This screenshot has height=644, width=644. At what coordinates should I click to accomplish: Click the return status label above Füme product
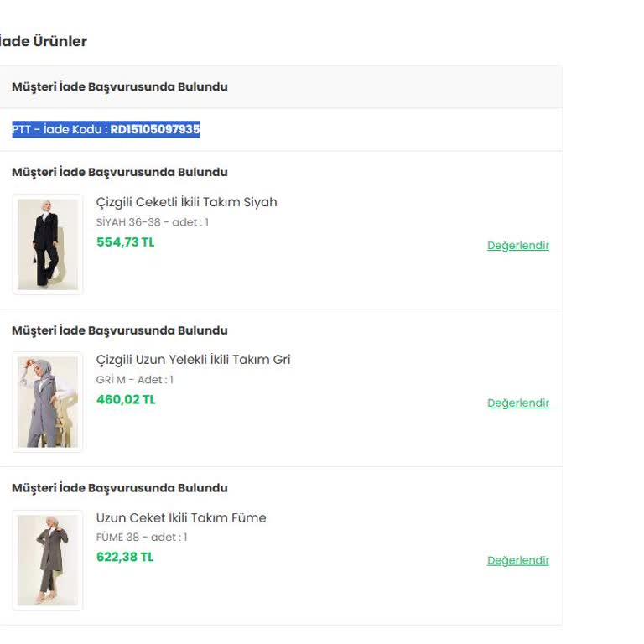119,488
